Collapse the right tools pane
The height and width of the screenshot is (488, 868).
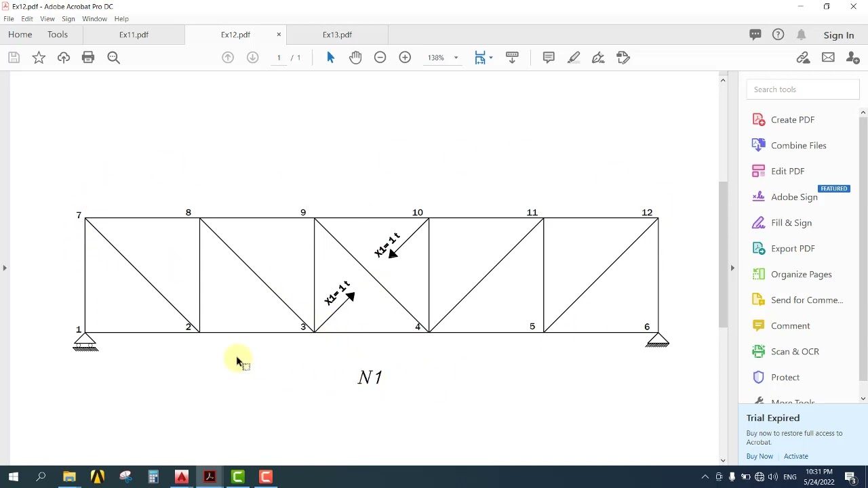(x=732, y=268)
